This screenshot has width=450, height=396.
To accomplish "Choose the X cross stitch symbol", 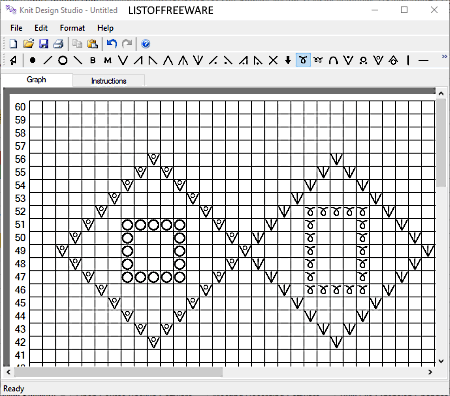I will tap(273, 60).
